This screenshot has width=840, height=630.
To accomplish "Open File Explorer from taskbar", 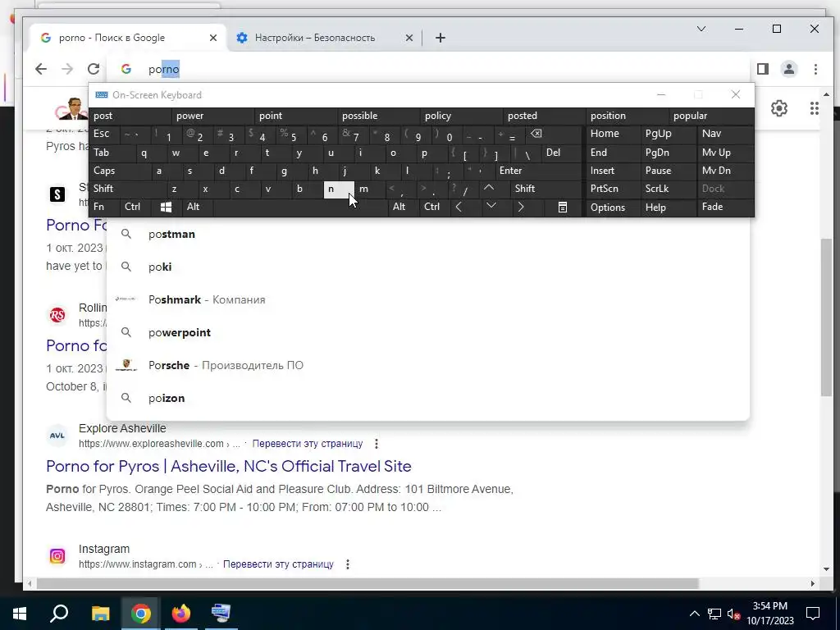I will point(100,614).
